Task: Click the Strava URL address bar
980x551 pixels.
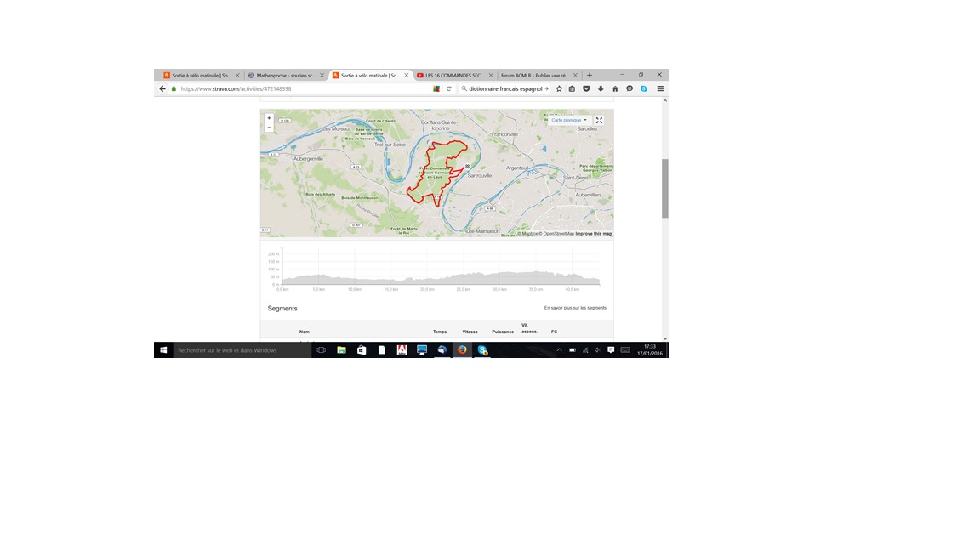Action: tap(298, 88)
